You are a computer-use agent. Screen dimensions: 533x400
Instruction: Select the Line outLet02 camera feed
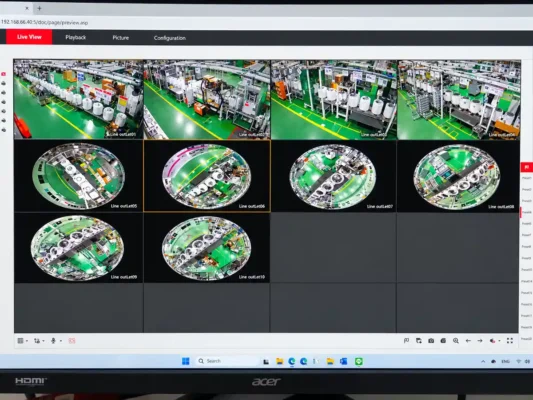click(207, 100)
